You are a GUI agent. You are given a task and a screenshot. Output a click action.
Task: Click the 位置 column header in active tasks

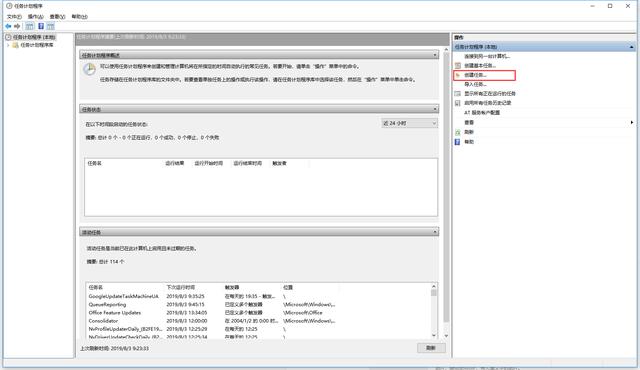[288, 287]
